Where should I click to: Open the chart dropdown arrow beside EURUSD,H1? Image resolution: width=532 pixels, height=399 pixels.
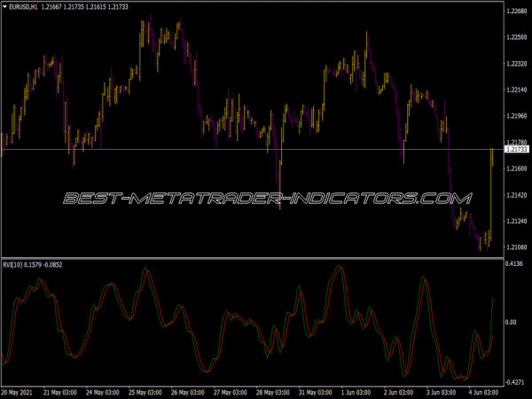click(4, 7)
